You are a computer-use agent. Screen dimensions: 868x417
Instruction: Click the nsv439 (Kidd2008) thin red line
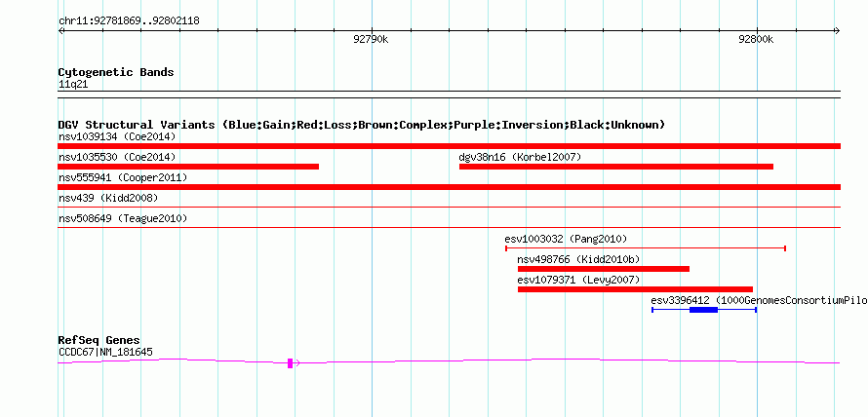(x=449, y=207)
